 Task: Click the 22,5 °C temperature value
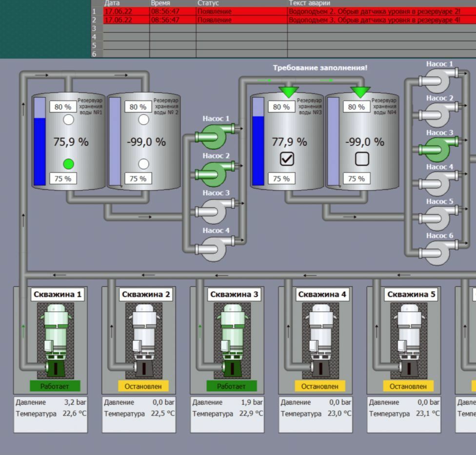point(163,414)
